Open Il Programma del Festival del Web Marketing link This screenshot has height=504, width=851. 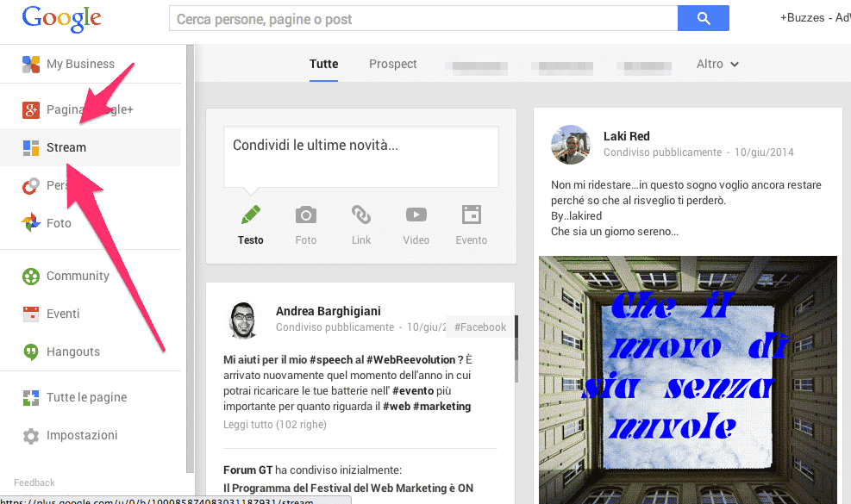347,488
